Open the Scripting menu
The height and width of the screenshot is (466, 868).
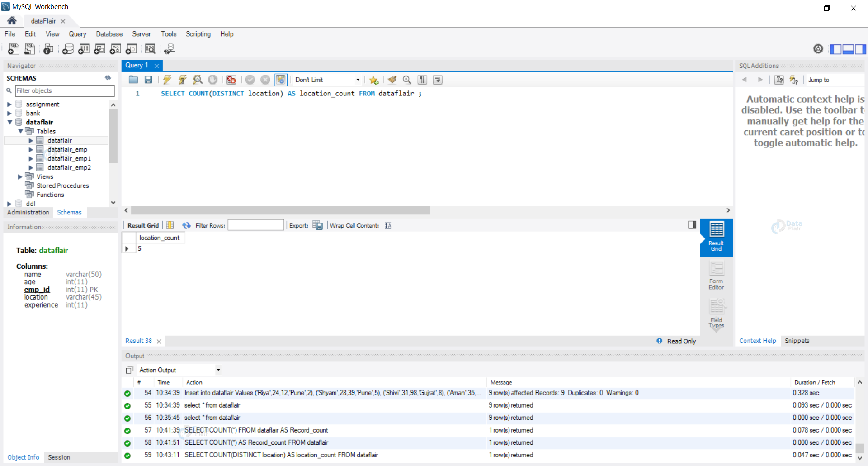point(198,34)
